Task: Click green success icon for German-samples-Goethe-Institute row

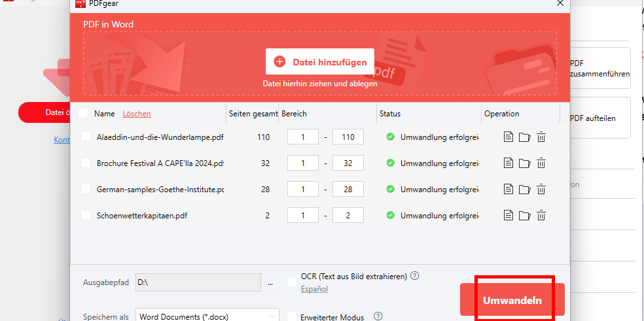Action: tap(391, 189)
